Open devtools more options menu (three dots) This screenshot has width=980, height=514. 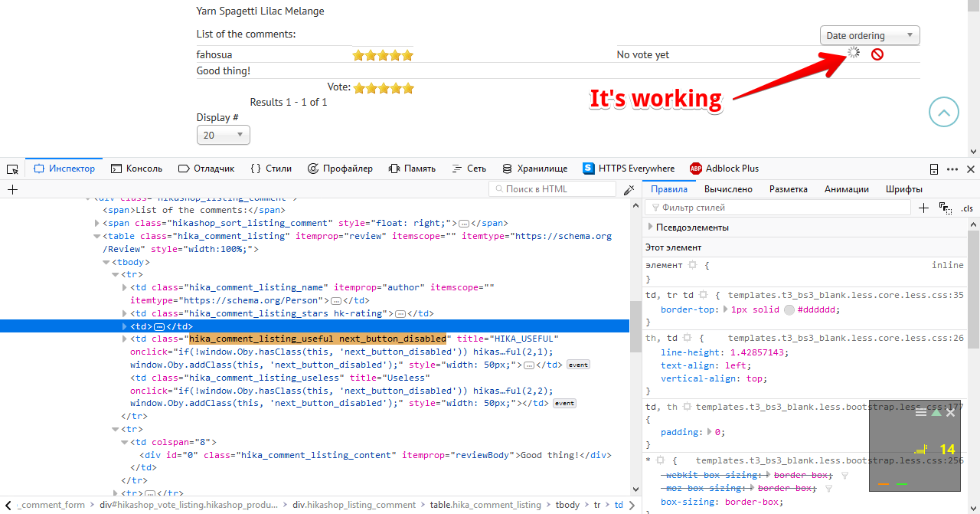[952, 169]
